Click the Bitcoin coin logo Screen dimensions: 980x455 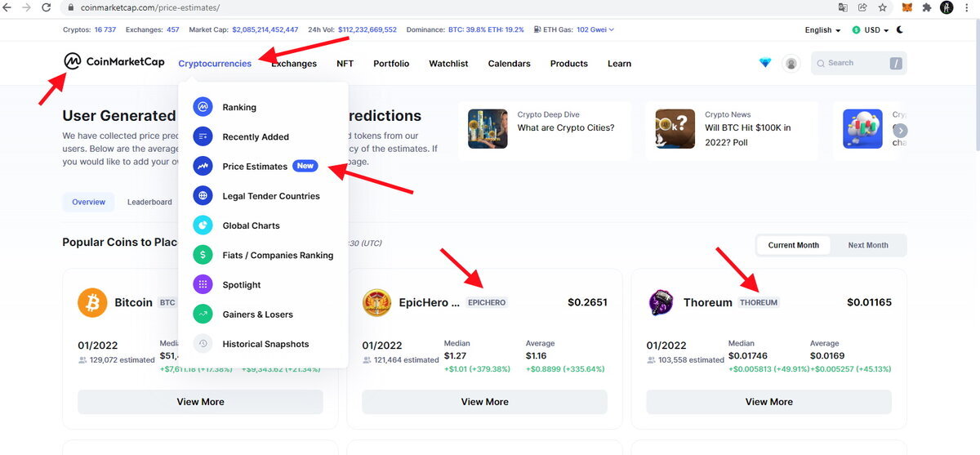92,302
